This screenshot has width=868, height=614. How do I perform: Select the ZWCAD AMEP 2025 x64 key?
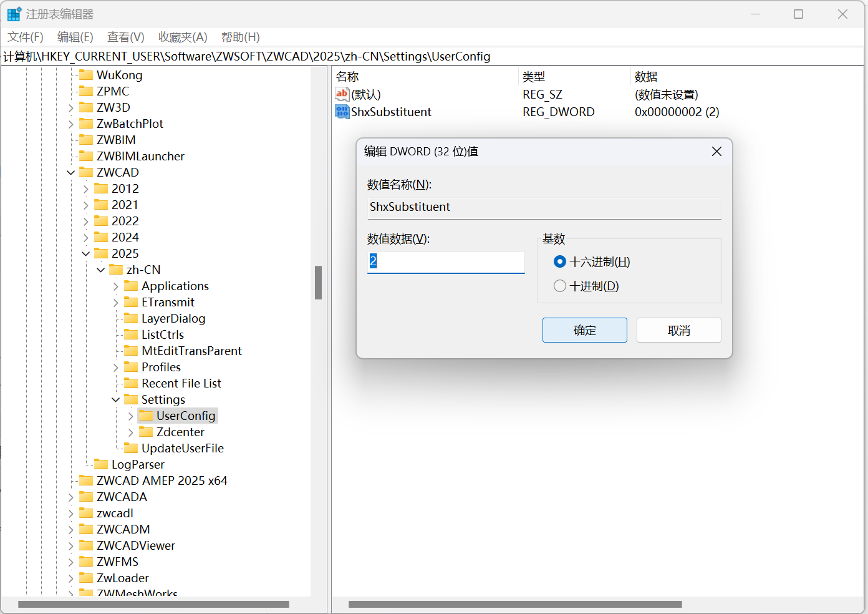pyautogui.click(x=162, y=480)
